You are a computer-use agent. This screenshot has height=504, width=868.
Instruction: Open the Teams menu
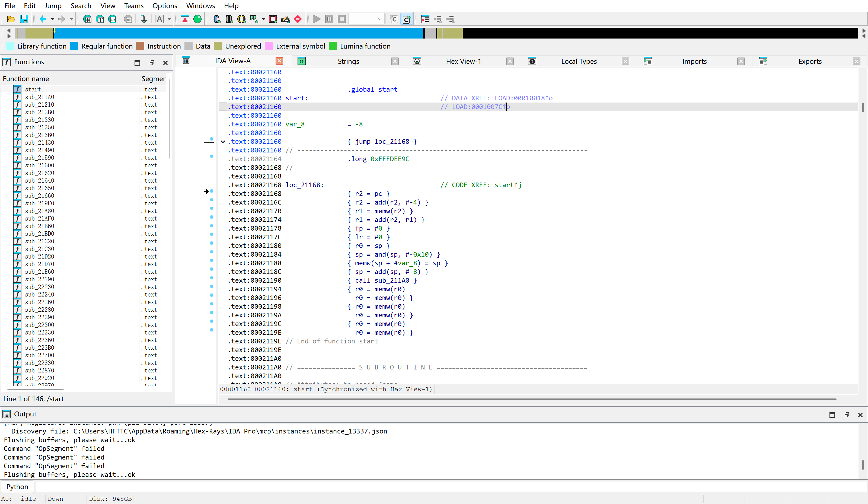coord(134,5)
